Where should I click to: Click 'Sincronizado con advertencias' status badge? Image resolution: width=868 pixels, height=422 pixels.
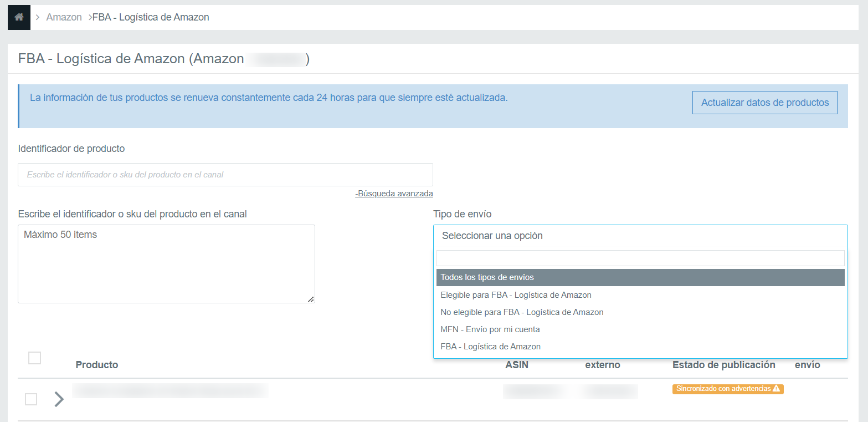728,389
